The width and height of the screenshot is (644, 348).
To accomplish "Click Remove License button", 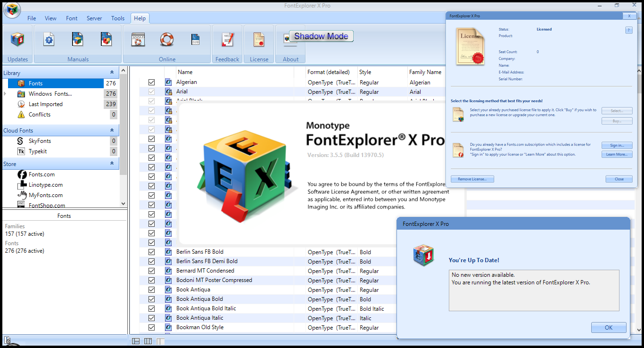I will [x=472, y=179].
